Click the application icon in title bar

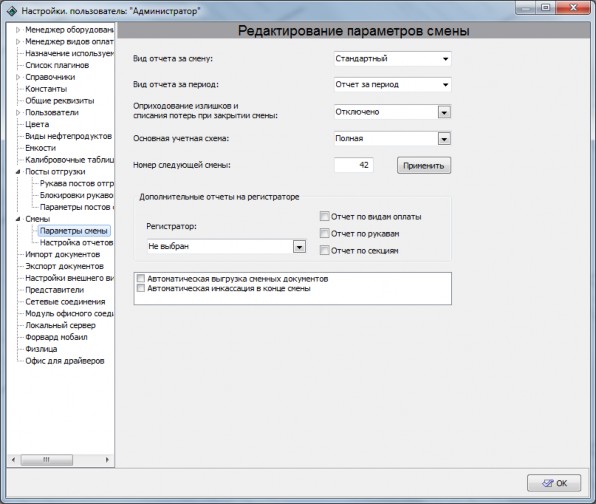coord(12,11)
